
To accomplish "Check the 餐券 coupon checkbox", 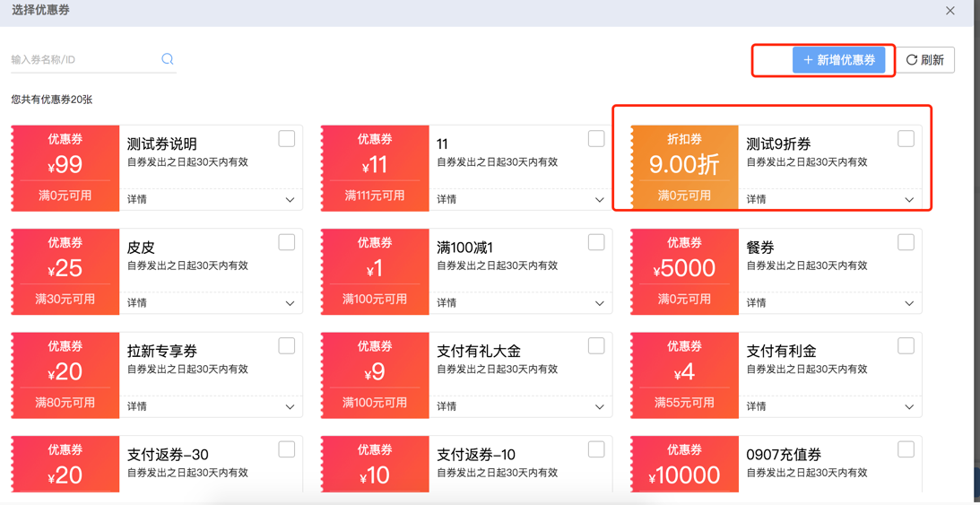I will pyautogui.click(x=906, y=242).
